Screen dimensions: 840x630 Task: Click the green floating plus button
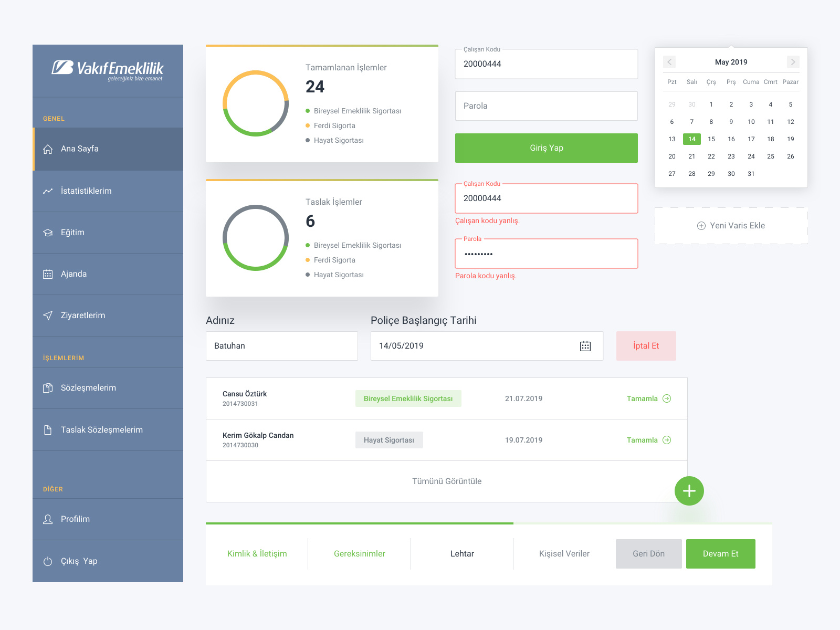coord(689,491)
